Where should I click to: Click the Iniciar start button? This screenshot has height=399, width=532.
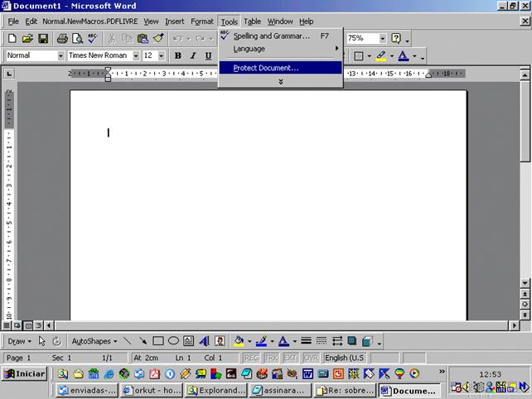pyautogui.click(x=24, y=373)
